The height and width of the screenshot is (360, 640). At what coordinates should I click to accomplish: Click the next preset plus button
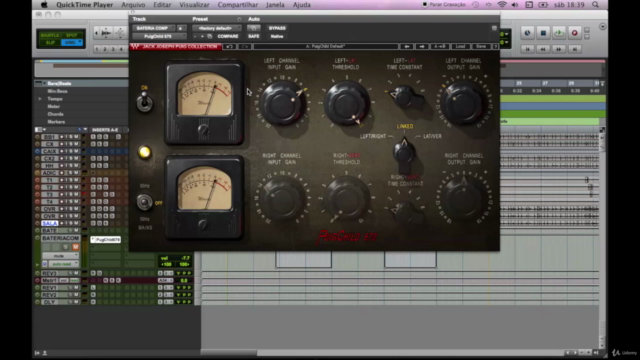(202, 36)
